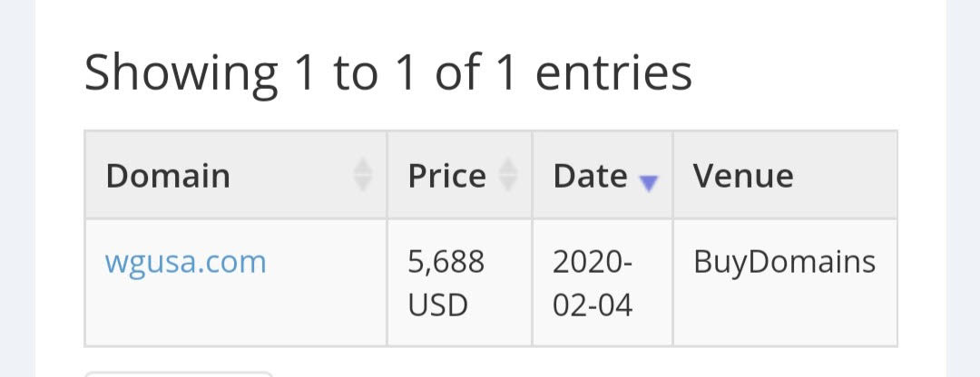The width and height of the screenshot is (980, 377).
Task: Select the 2020-02-04 date cell
Action: click(x=603, y=282)
